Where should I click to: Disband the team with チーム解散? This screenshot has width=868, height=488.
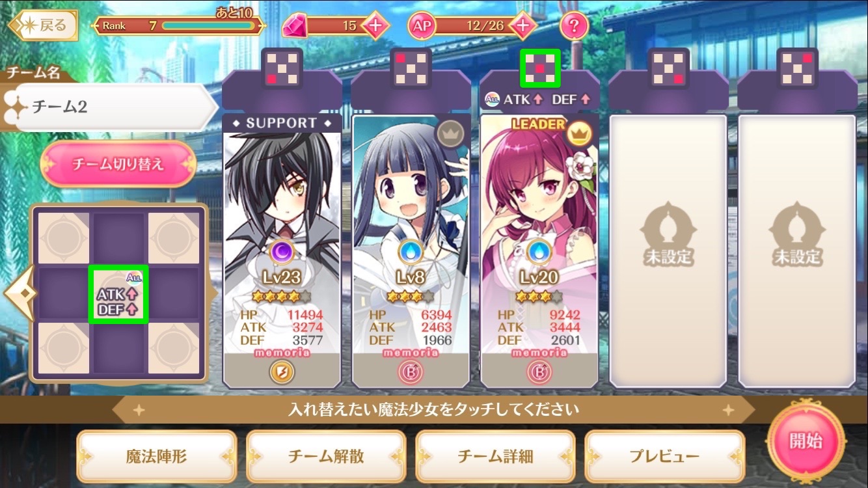(x=325, y=456)
